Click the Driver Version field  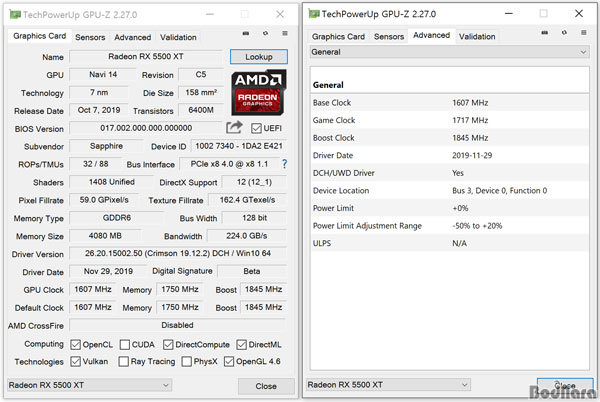coord(178,253)
